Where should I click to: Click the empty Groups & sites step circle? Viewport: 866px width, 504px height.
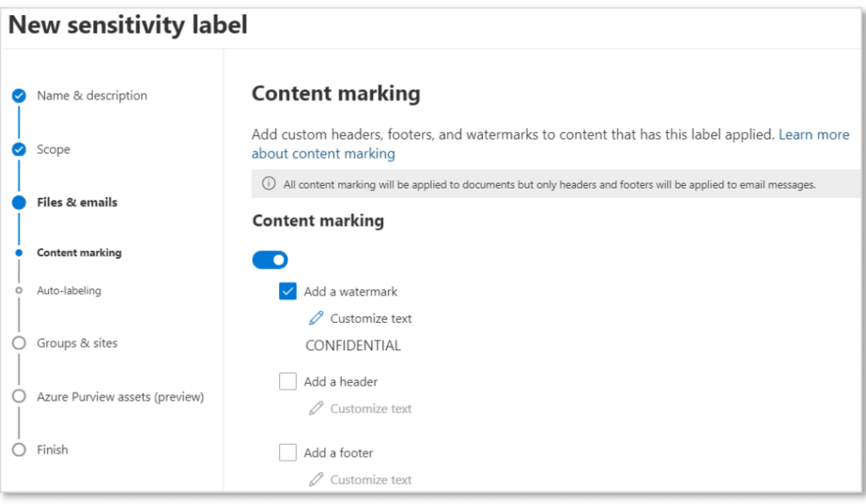[x=19, y=342]
